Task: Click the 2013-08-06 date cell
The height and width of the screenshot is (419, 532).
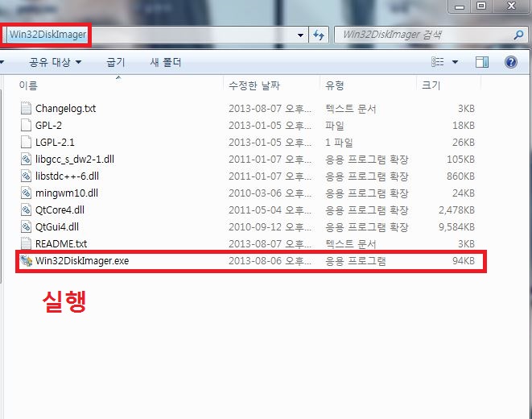Action: click(270, 261)
